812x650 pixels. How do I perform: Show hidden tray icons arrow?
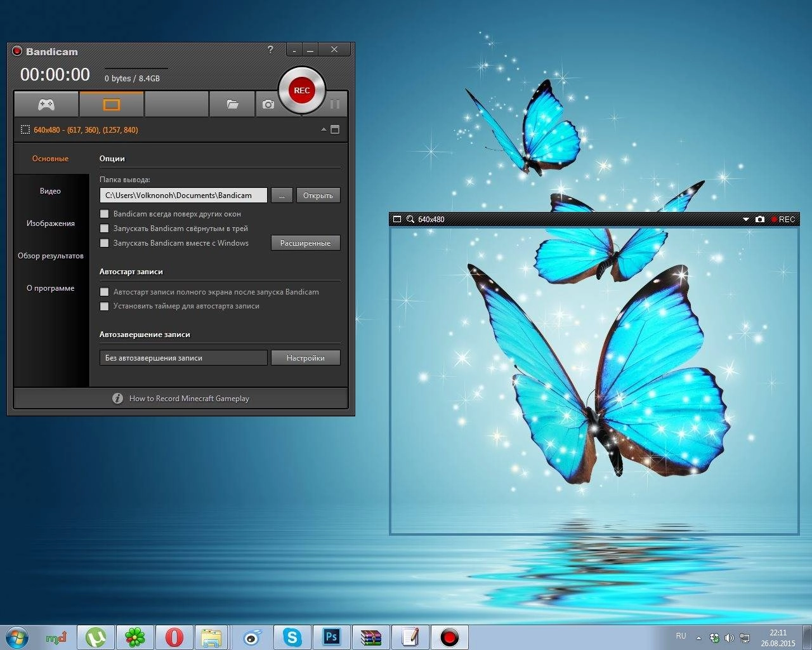pos(699,638)
